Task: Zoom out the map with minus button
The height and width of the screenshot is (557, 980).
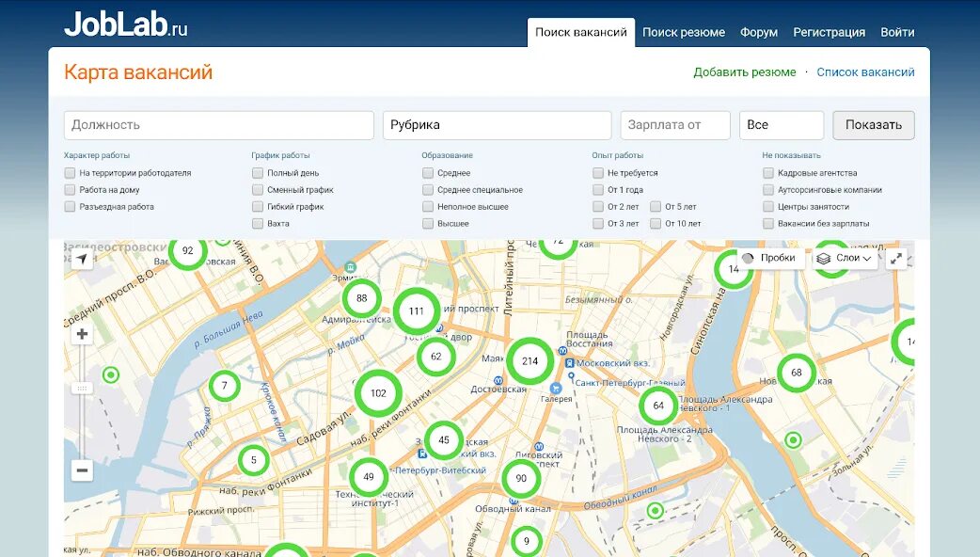Action: tap(82, 470)
